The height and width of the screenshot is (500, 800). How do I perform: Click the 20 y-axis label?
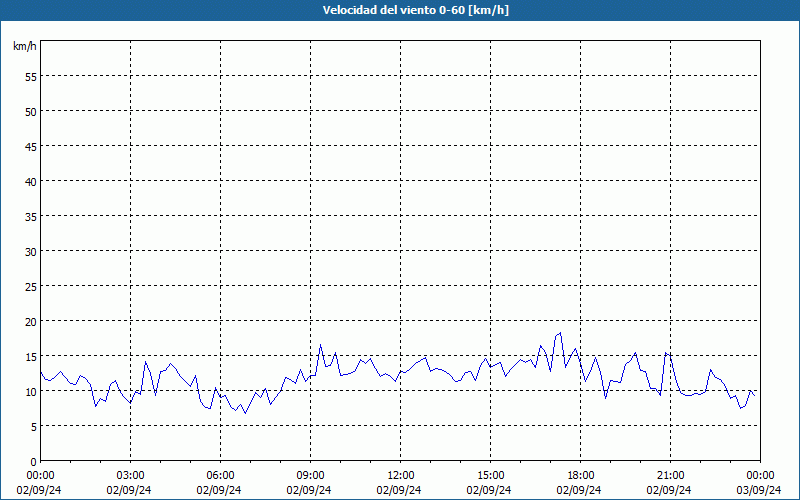(x=31, y=322)
